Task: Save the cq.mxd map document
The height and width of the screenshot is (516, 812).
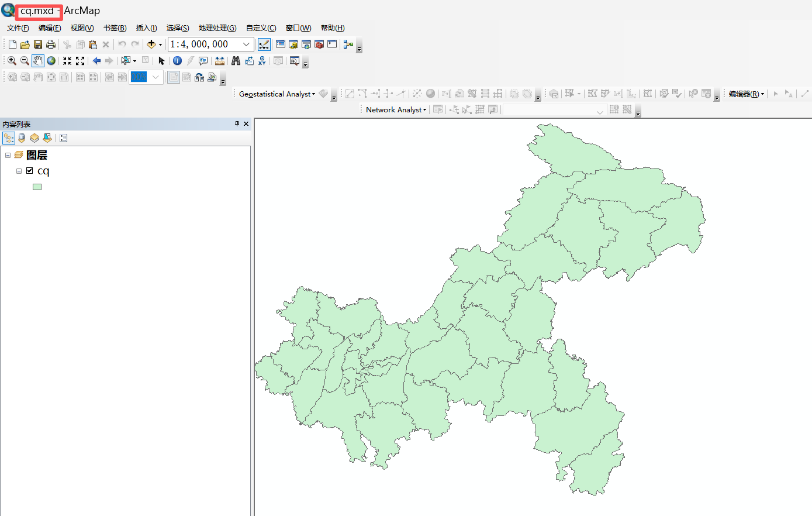Action: [38, 44]
